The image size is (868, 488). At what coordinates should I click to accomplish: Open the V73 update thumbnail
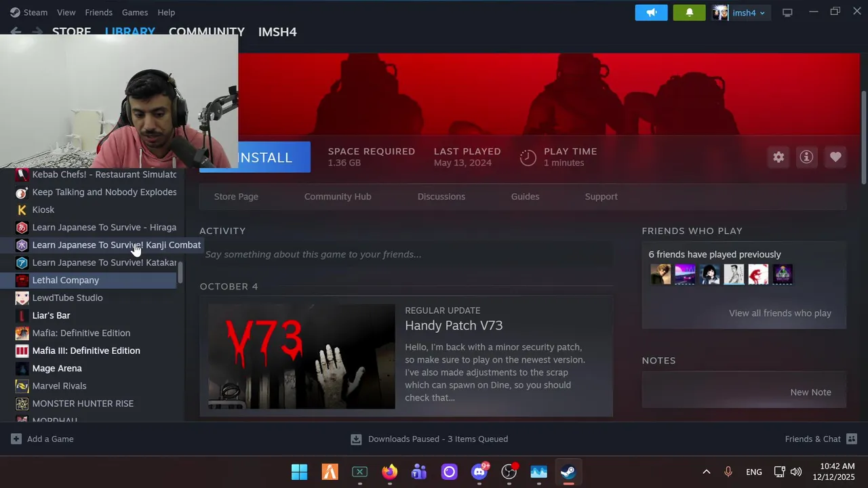click(302, 357)
